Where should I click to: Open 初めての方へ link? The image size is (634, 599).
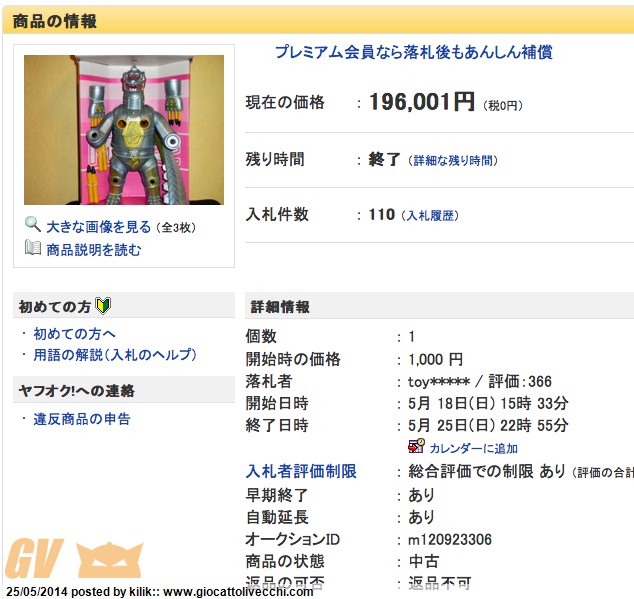(74, 334)
